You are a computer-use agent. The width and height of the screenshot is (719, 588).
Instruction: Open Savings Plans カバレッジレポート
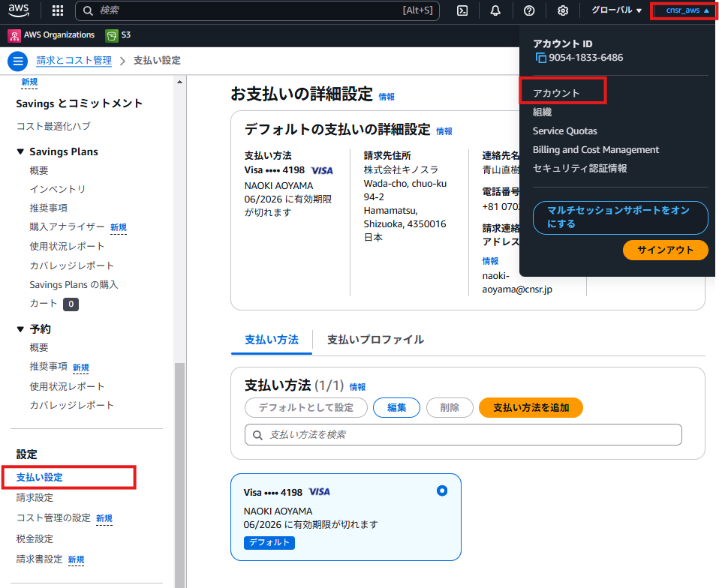pos(71,265)
